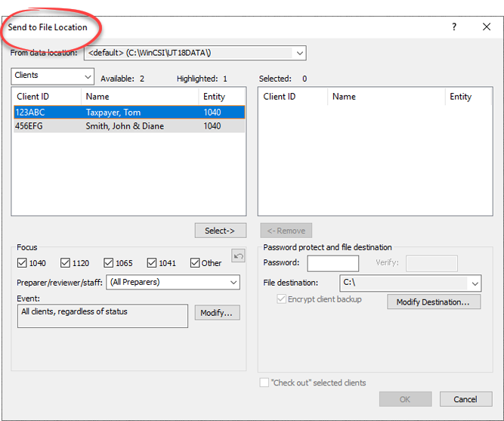Uncheck the 1120 focus checkbox

pyautogui.click(x=66, y=263)
